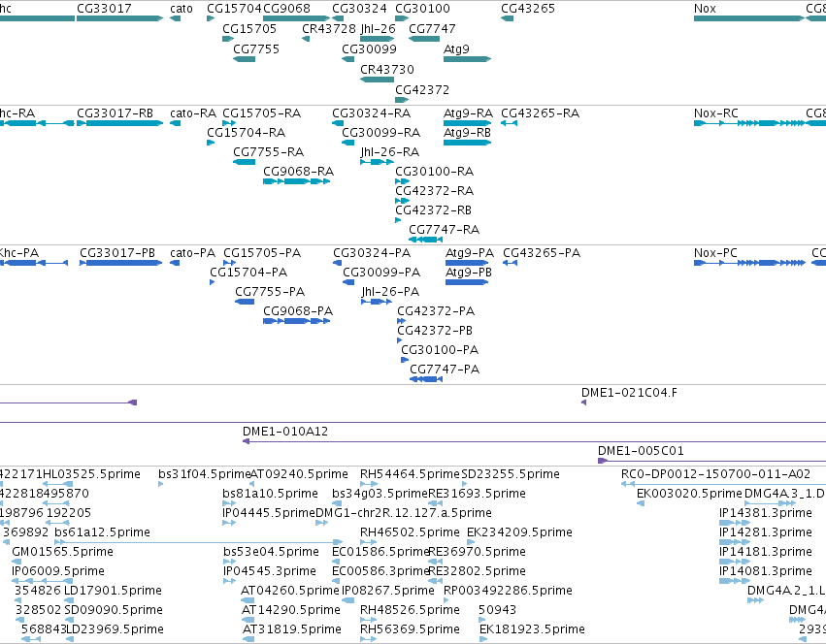Click protein Atg9-PB
Screen dimensions: 826x644
click(x=468, y=273)
